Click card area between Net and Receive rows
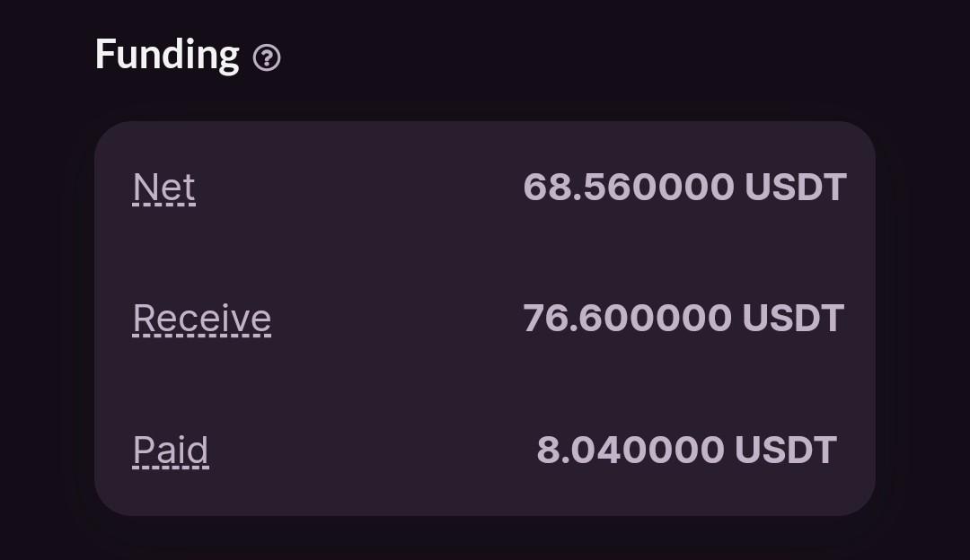Image resolution: width=970 pixels, height=560 pixels. point(485,253)
